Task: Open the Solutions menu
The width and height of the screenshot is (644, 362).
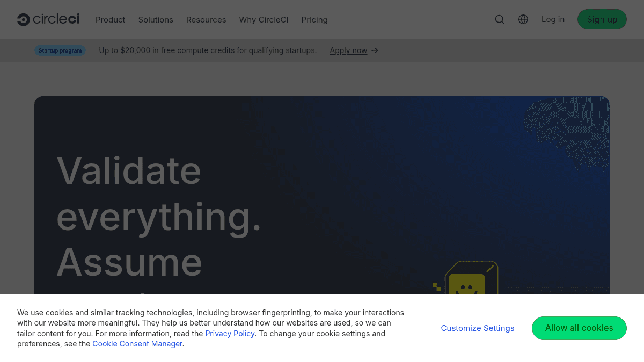Action: click(x=156, y=20)
